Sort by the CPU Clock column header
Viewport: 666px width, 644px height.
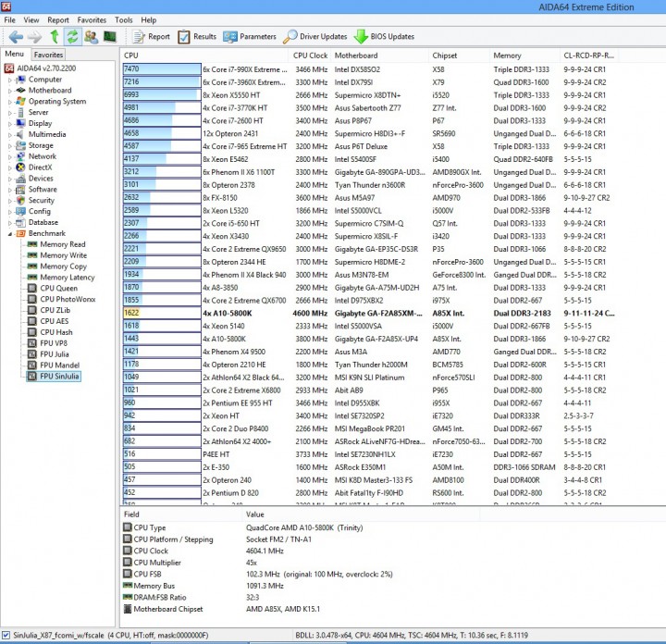pyautogui.click(x=310, y=56)
